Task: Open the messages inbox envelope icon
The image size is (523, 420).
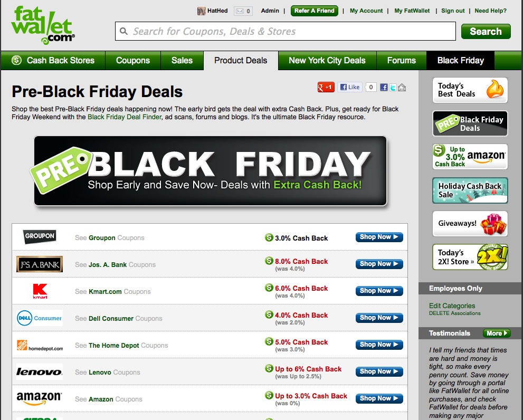Action: point(240,11)
